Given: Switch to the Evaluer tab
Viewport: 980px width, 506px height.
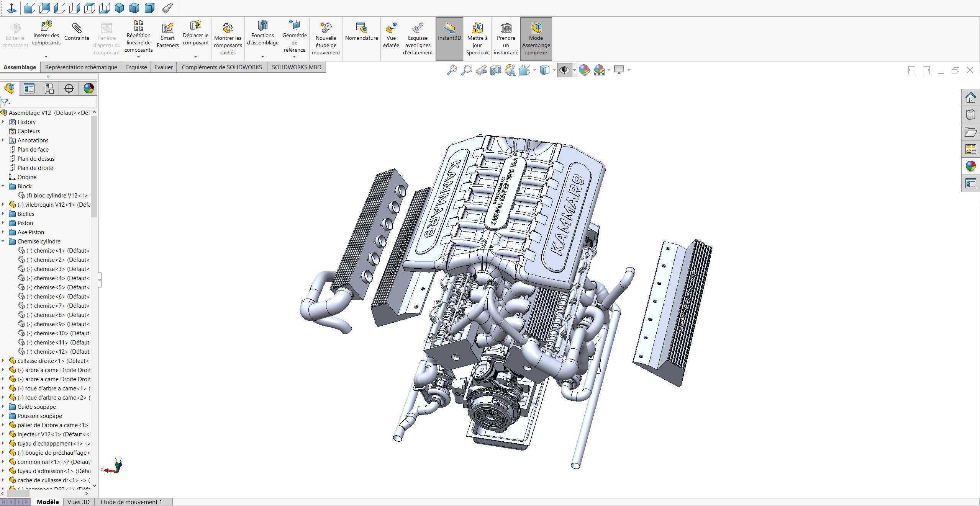Looking at the screenshot, I should (164, 67).
